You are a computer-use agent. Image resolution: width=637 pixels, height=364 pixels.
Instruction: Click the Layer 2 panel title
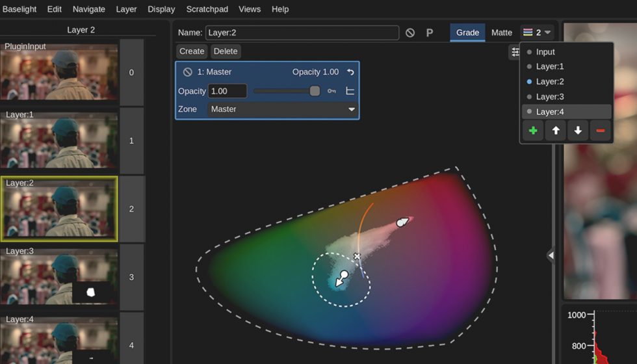[x=81, y=30]
